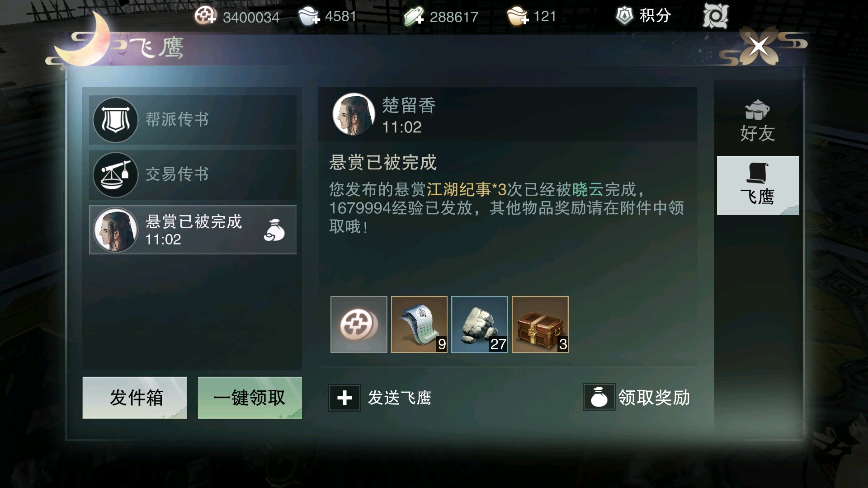The height and width of the screenshot is (488, 868).
Task: Add gold ingots via the 121 plus icon
Action: [518, 16]
